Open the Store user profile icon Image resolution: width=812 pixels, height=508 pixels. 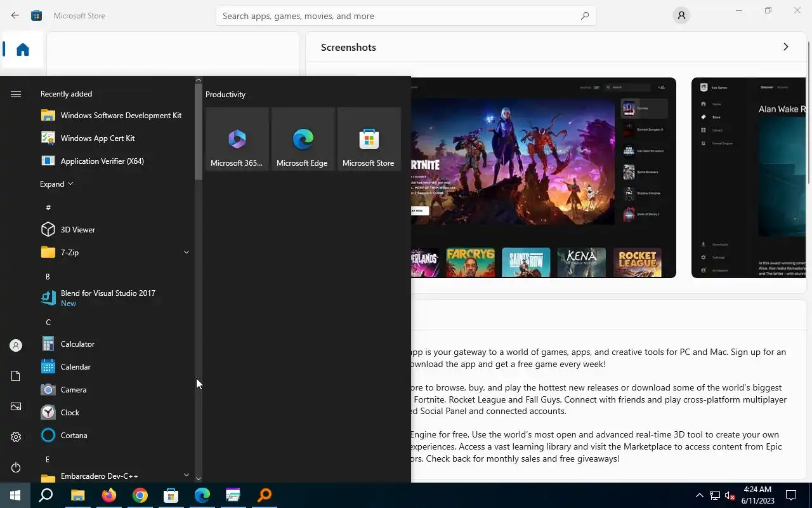coord(681,16)
